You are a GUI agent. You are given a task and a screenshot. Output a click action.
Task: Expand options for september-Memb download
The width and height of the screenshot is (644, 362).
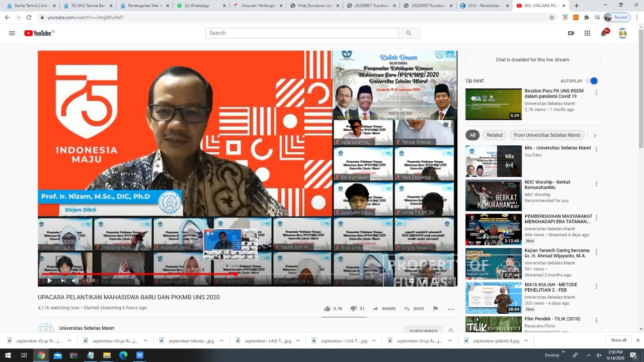221,340
